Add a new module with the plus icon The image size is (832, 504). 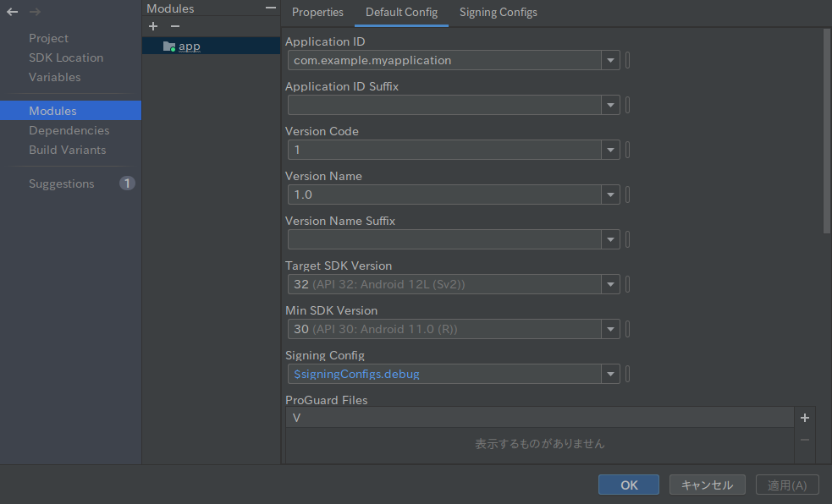coord(153,26)
